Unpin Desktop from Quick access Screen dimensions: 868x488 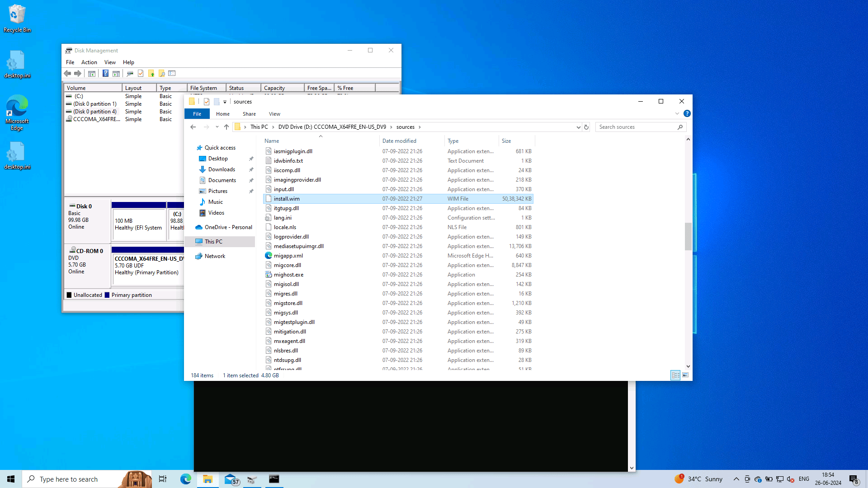pos(251,159)
